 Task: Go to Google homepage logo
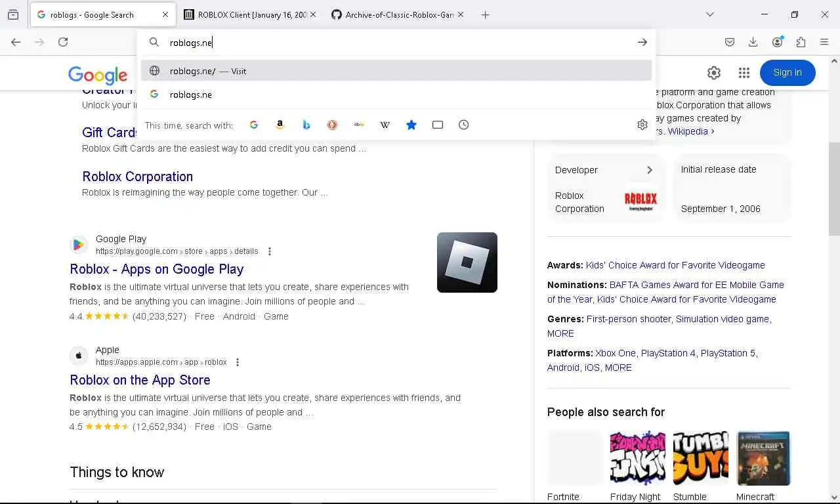(98, 75)
